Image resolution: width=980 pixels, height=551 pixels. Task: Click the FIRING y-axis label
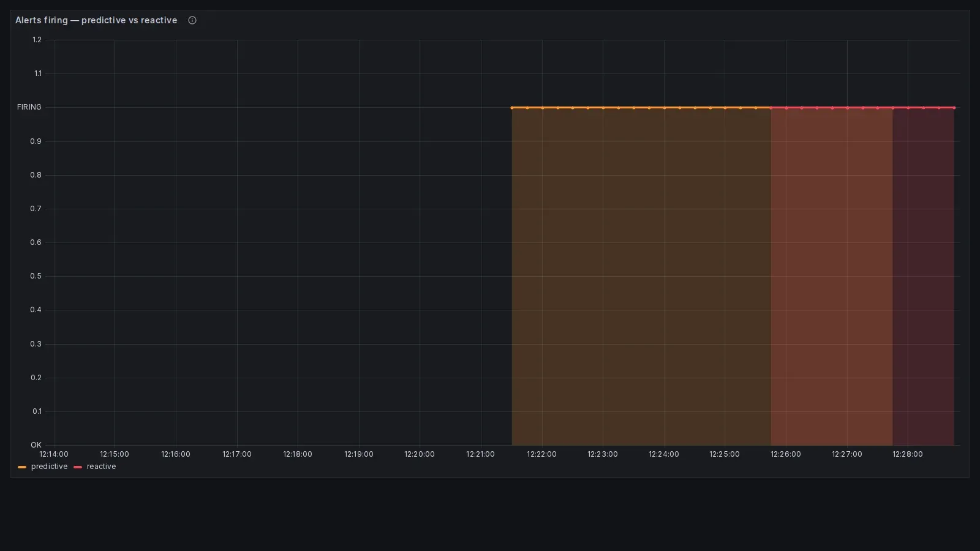point(29,107)
